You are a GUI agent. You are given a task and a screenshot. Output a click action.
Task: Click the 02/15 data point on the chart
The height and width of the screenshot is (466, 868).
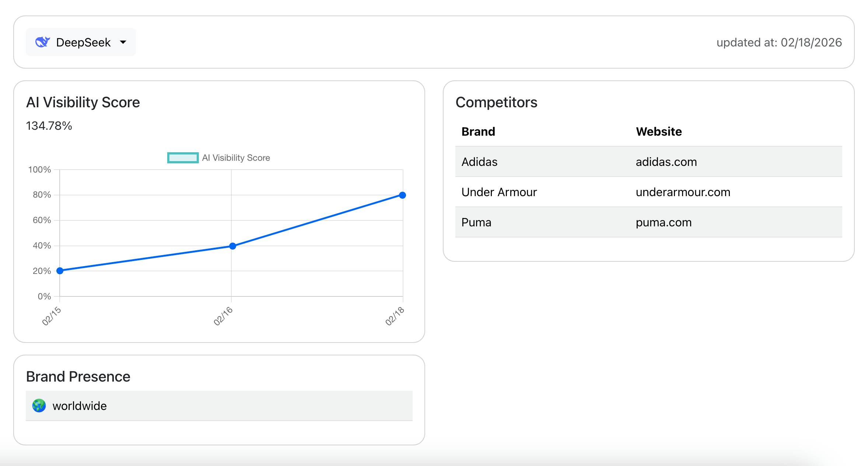pyautogui.click(x=59, y=271)
